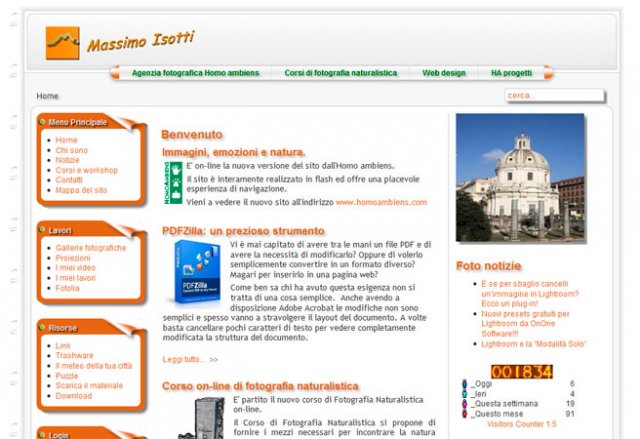Image resolution: width=640 pixels, height=439 pixels.
Task: Open the church dome photo
Action: coord(520,177)
